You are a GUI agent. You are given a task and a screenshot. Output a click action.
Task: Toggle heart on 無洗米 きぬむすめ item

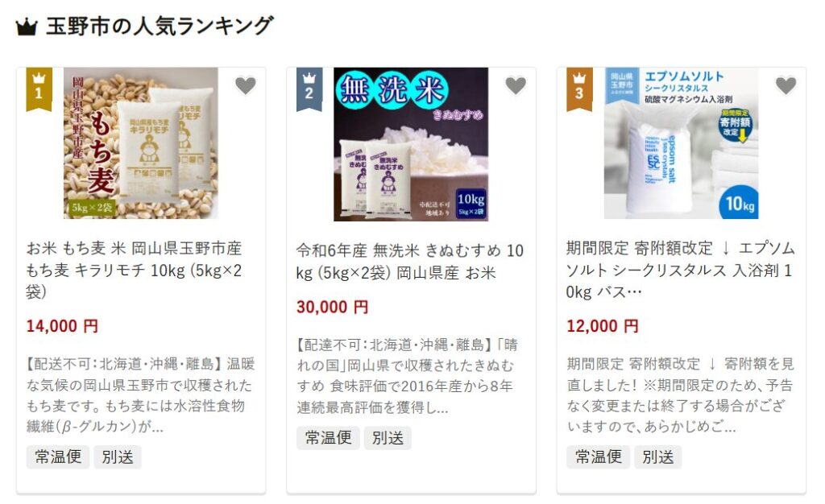point(516,85)
